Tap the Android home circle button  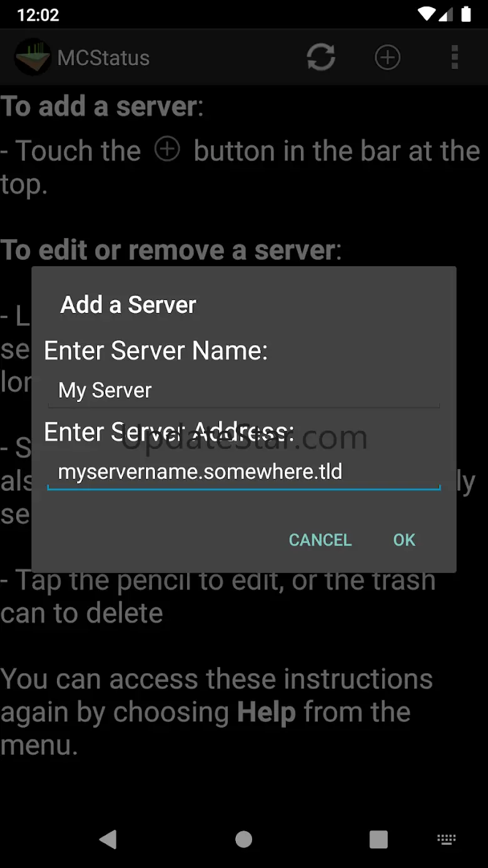pos(244,839)
